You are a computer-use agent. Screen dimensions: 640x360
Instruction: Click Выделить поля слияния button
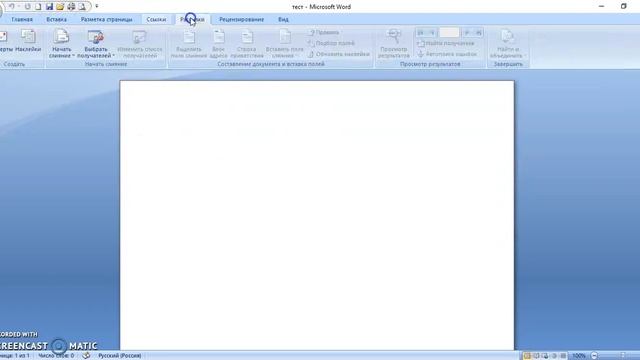pyautogui.click(x=189, y=44)
